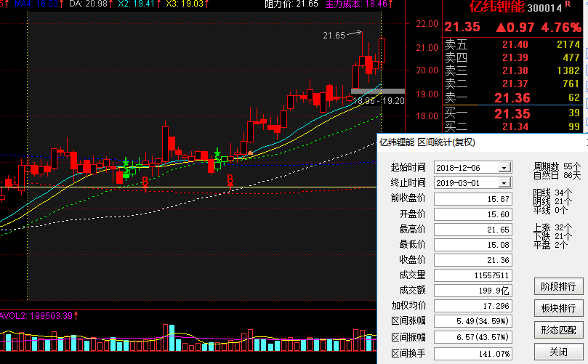588x364 pixels.
Task: Click the 卖三 price 21.38
Action: tap(515, 70)
